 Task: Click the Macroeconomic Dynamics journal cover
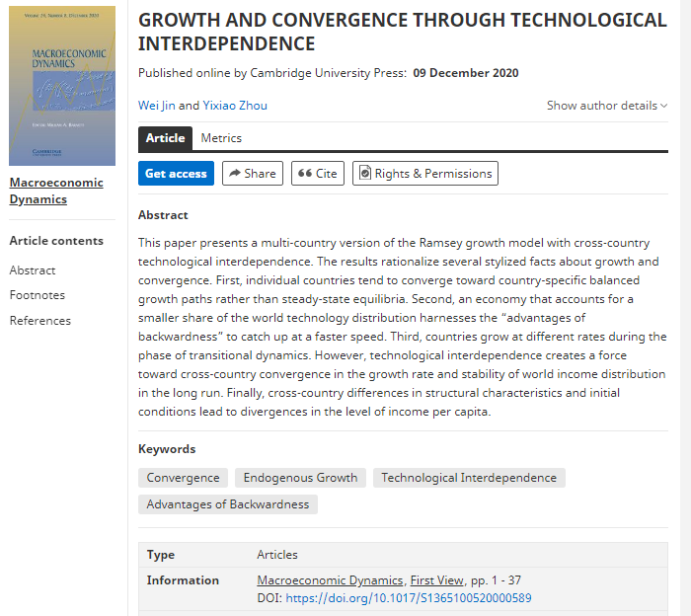point(62,86)
